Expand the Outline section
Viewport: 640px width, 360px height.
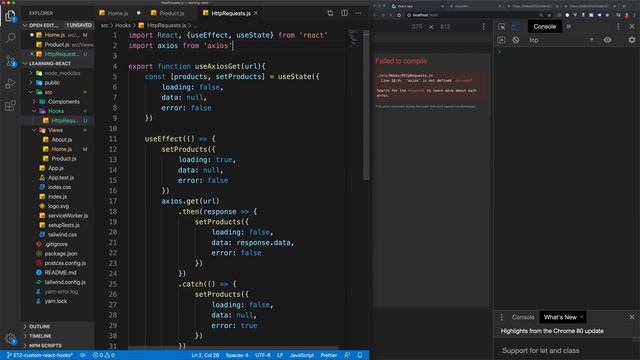tap(58, 327)
